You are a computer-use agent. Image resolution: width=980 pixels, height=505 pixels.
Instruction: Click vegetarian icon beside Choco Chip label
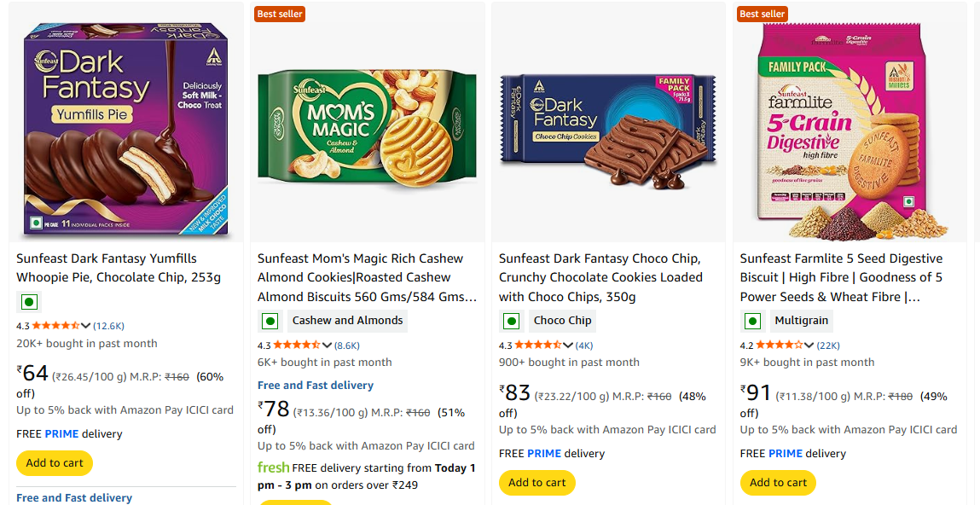pyautogui.click(x=512, y=322)
